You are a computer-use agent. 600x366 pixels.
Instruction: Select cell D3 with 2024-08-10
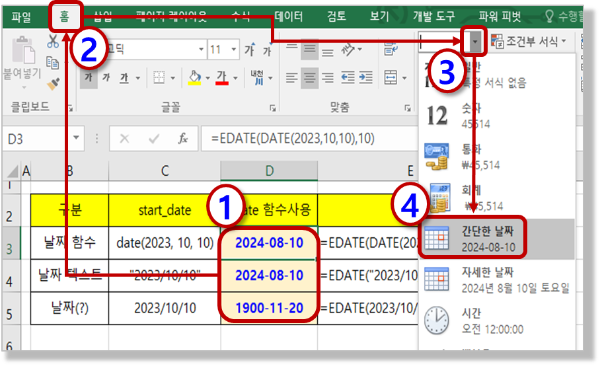tap(269, 243)
